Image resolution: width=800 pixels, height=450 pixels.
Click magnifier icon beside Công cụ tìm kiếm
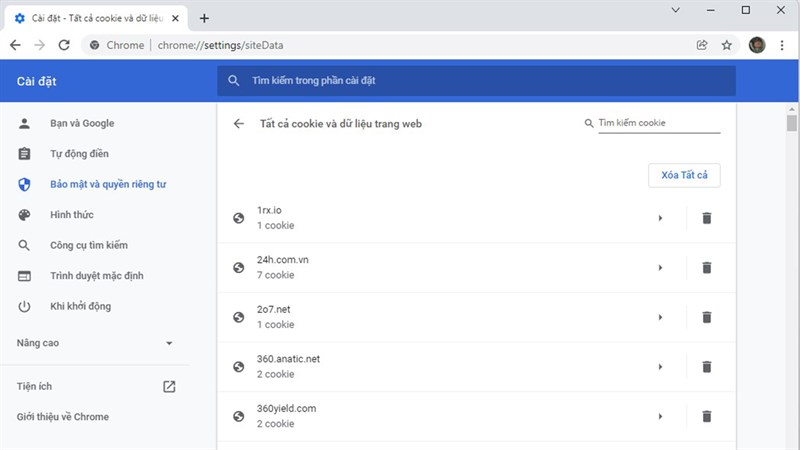24,245
